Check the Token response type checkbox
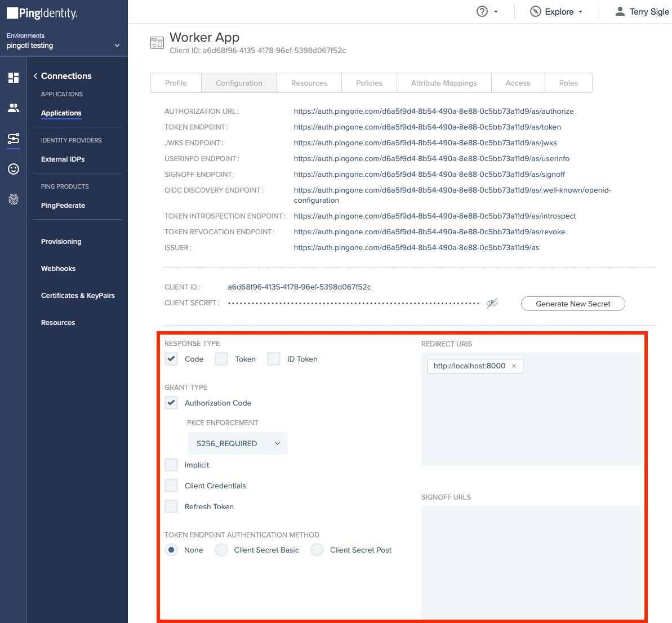672x623 pixels. coord(221,359)
